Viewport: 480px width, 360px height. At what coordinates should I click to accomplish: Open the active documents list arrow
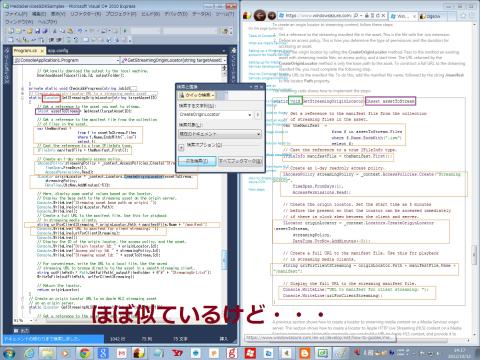[x=224, y=51]
